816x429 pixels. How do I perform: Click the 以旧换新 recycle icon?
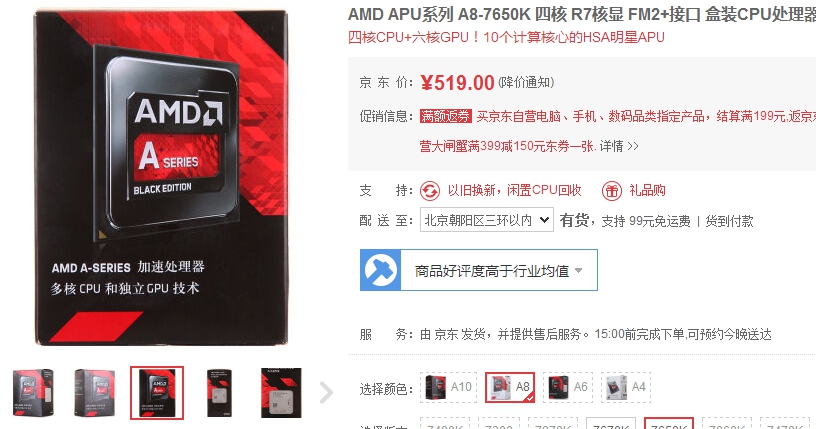click(430, 191)
